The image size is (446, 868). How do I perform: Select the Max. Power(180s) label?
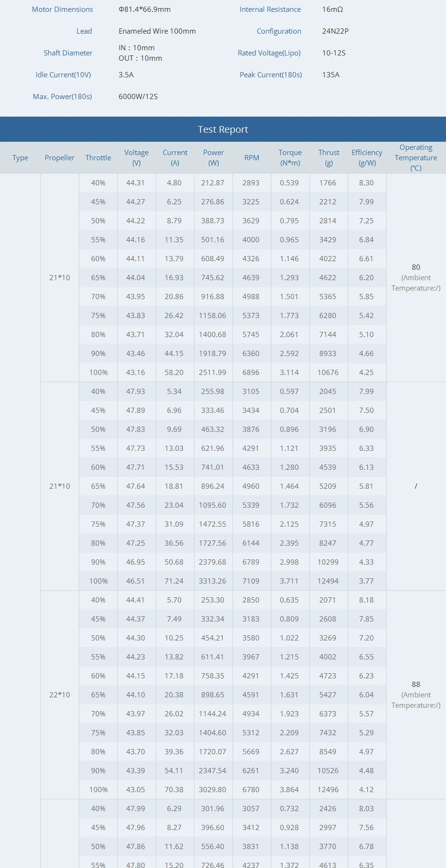pos(62,97)
